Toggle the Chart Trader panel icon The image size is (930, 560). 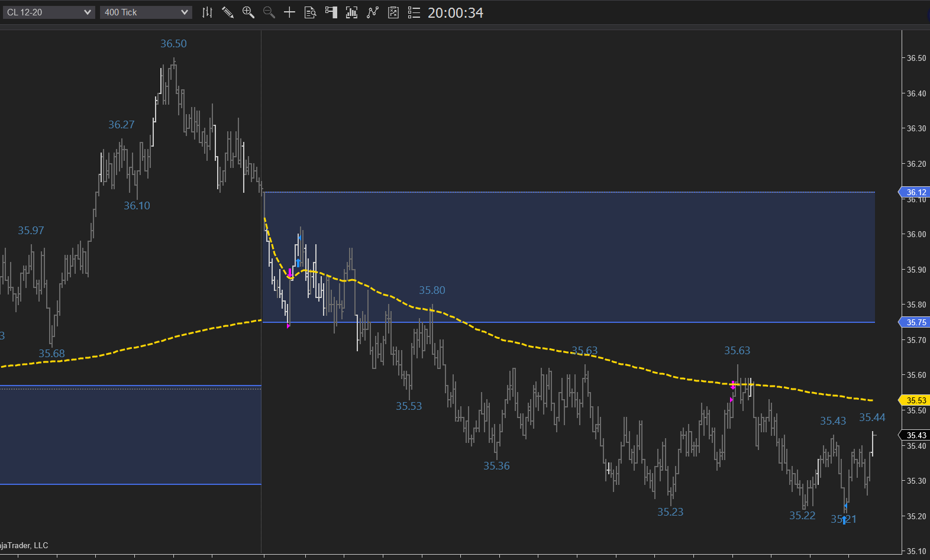coord(331,12)
